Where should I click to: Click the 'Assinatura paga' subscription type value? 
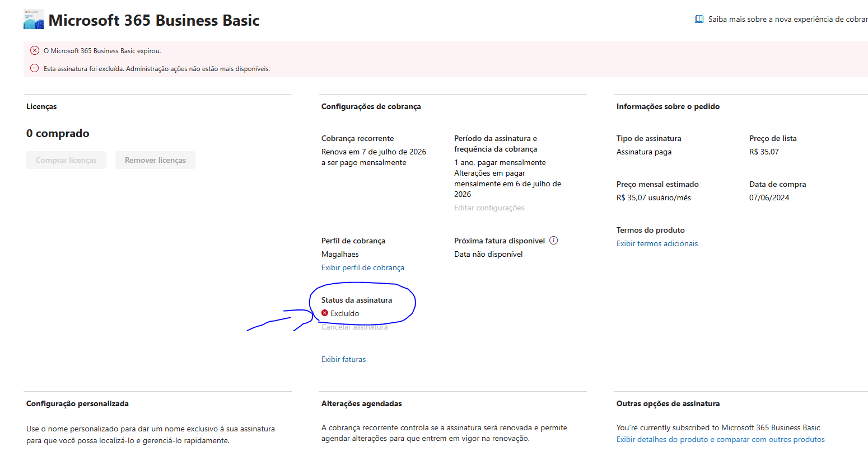(x=644, y=152)
